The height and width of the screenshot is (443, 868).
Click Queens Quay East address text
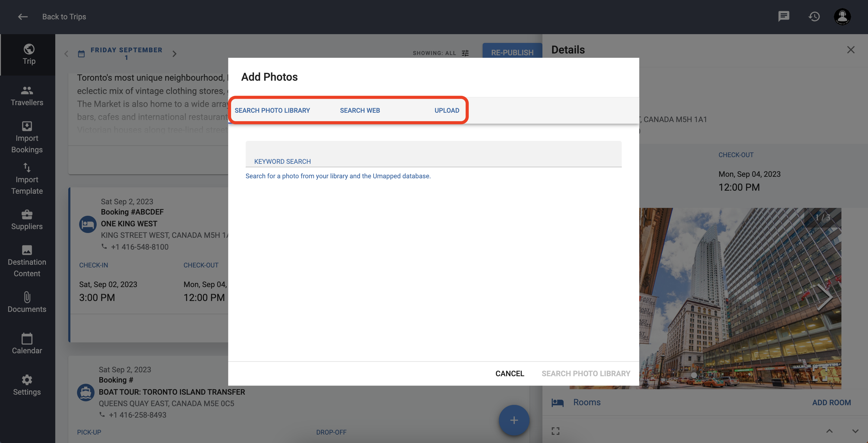[166, 403]
